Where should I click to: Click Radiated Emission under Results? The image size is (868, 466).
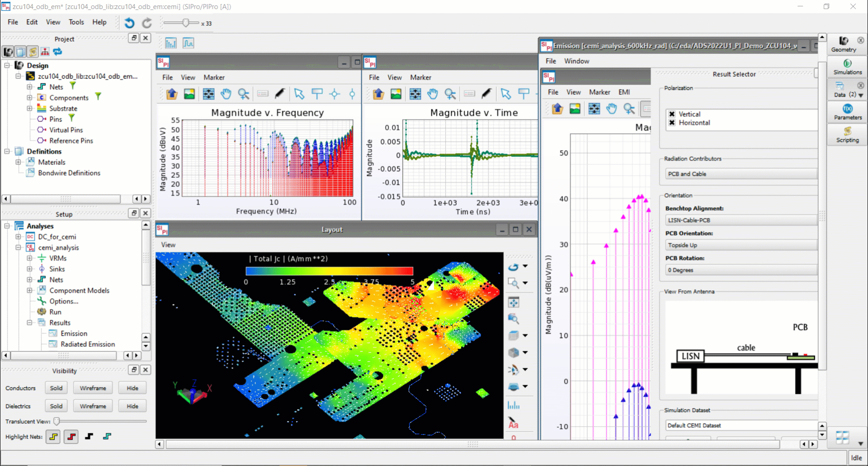[x=88, y=344]
